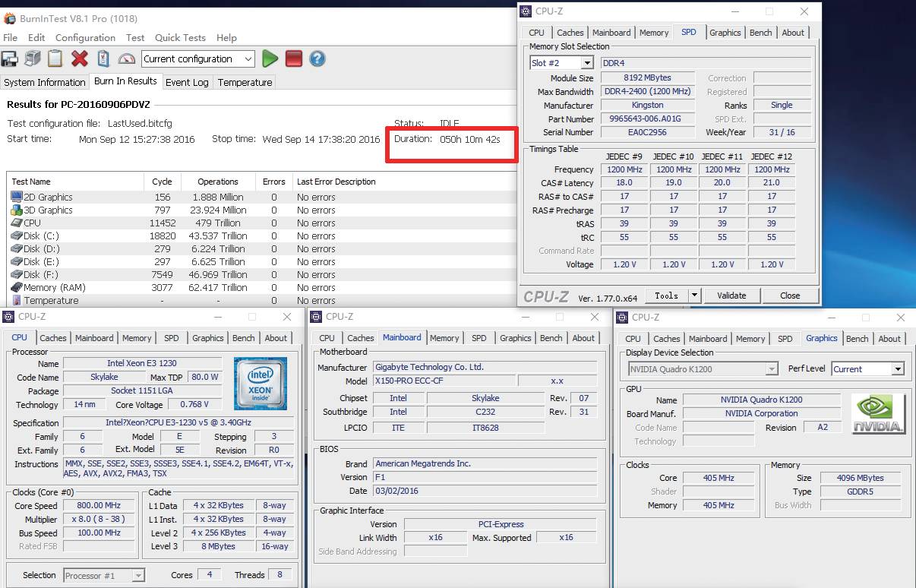Click the NVIDIA logo in the Graphics window
916x588 pixels.
click(x=878, y=414)
